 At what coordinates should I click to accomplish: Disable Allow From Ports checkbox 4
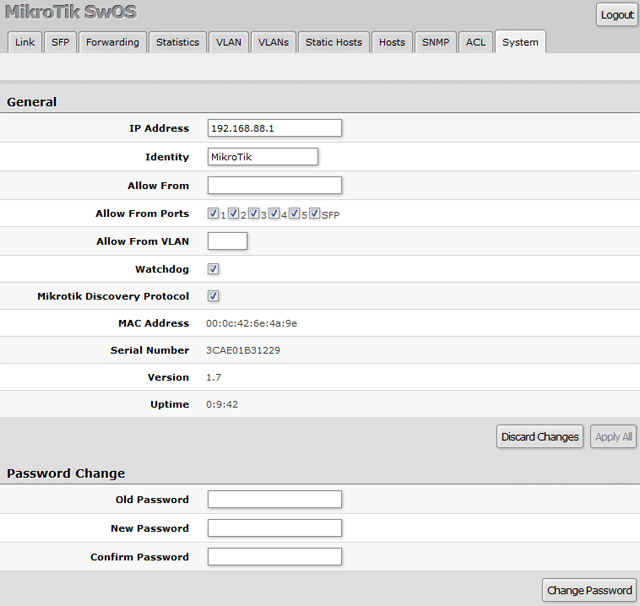point(274,213)
